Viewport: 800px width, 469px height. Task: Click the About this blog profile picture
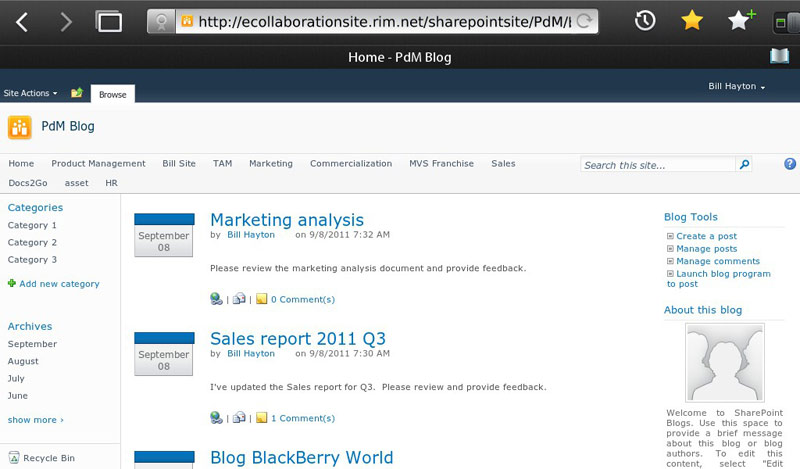click(724, 362)
